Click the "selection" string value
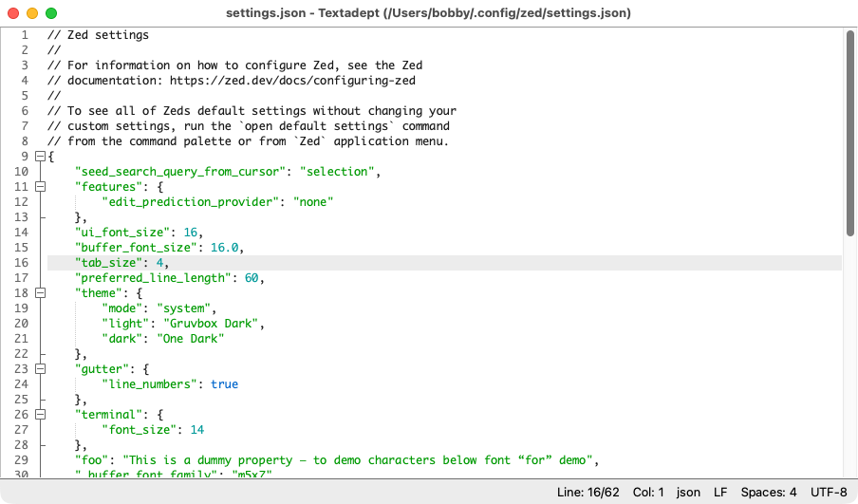Image resolution: width=858 pixels, height=504 pixels. [337, 172]
